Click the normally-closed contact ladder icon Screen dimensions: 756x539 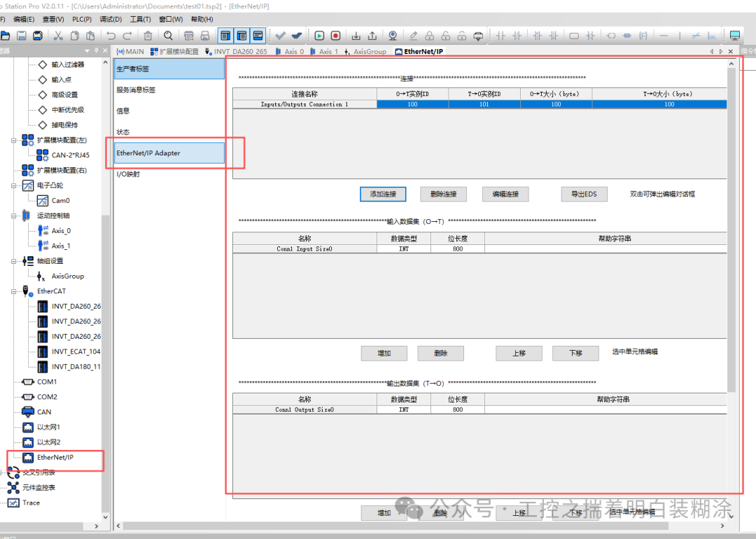point(517,36)
